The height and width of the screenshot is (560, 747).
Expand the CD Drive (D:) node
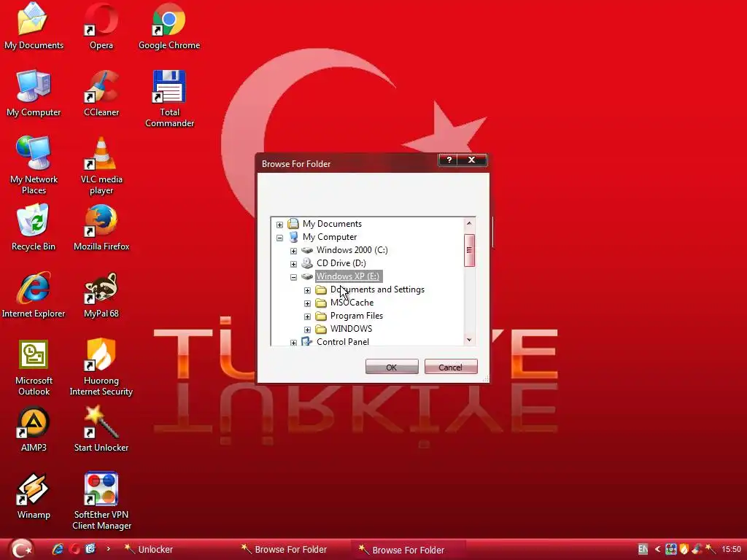[293, 264]
